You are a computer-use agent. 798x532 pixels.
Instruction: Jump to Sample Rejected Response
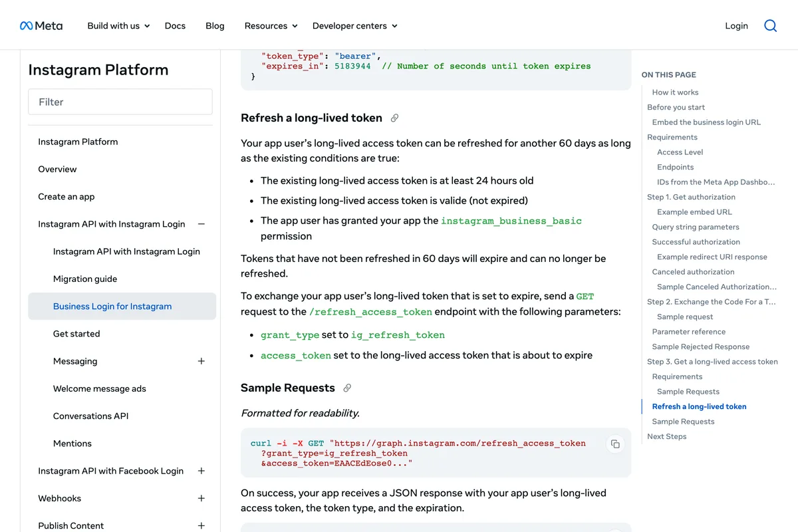[700, 346]
